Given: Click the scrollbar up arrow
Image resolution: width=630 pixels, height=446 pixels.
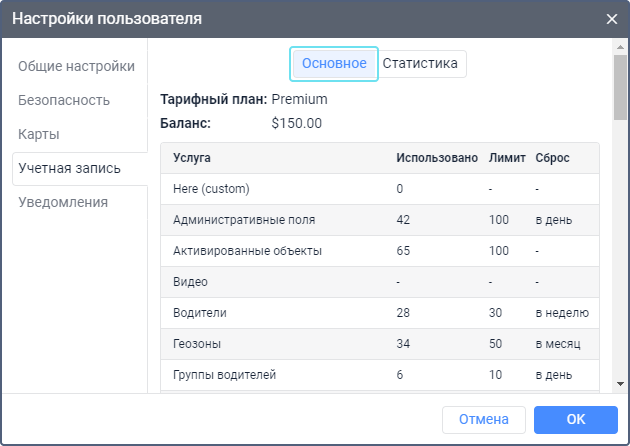Looking at the screenshot, I should 620,47.
